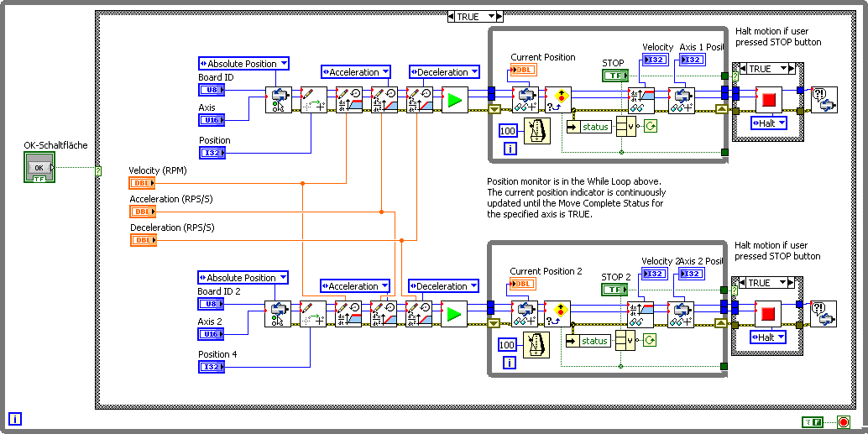Open the lower Halt enum constant dropdown
868x434 pixels.
point(768,337)
